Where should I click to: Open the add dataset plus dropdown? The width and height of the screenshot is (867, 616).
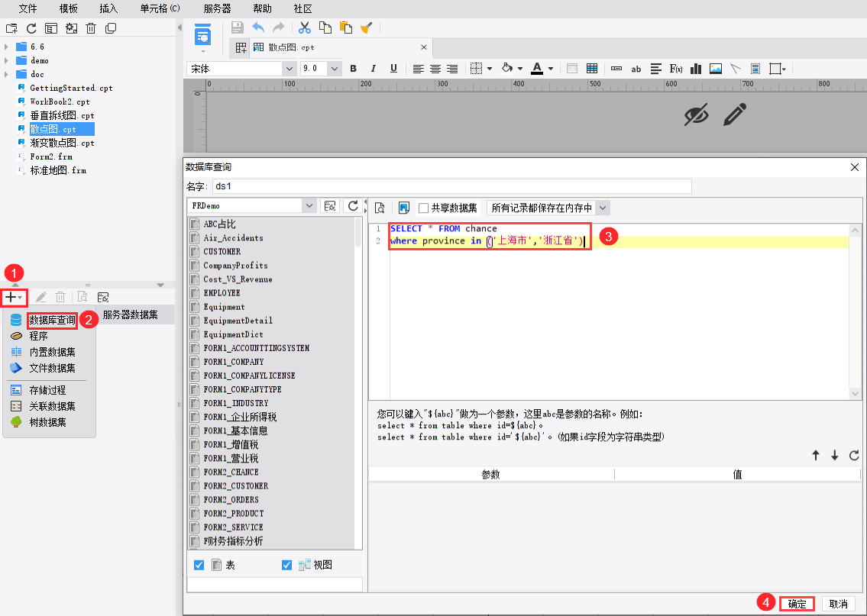15,298
